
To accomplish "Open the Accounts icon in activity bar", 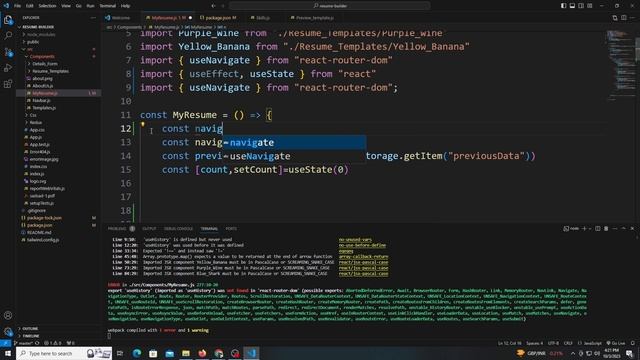I will tap(8, 315).
